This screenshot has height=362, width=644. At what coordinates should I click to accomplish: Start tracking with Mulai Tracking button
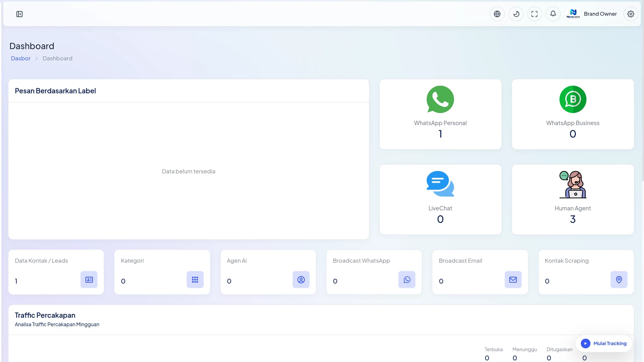click(603, 343)
